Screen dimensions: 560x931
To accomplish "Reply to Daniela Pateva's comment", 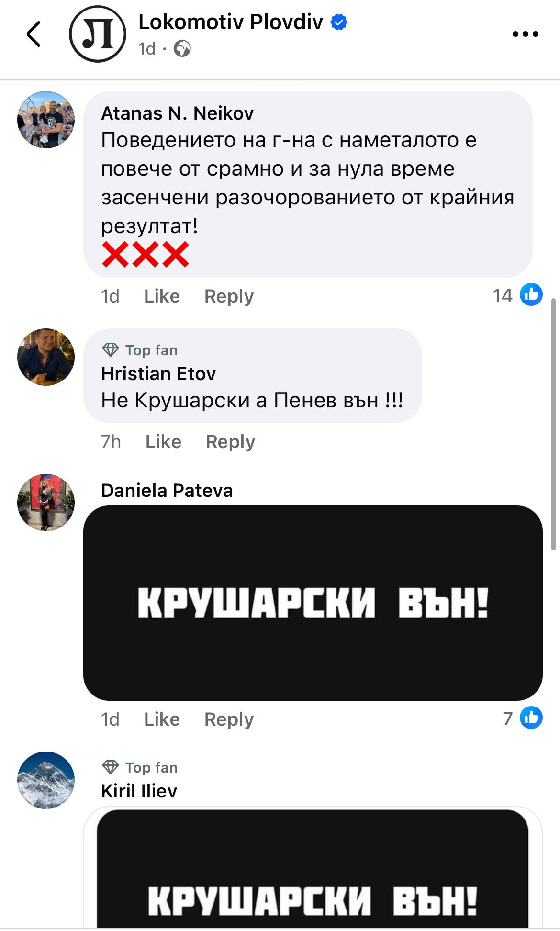I will (x=229, y=720).
